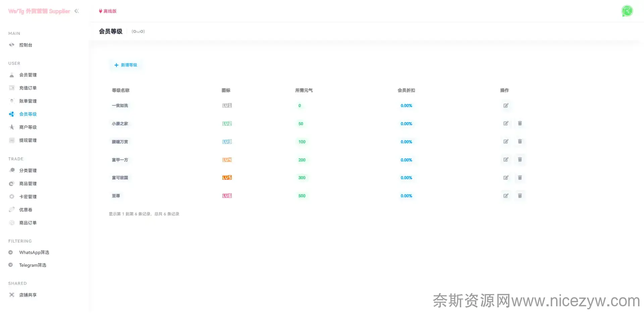Click the WhatsApp筛选 sidebar icon
The width and height of the screenshot is (644, 313).
[x=11, y=252]
